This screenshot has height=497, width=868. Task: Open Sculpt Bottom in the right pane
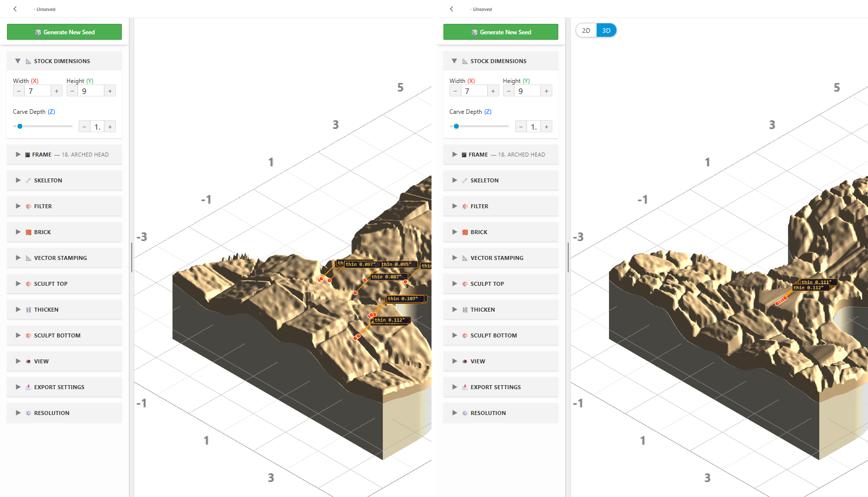pyautogui.click(x=501, y=335)
